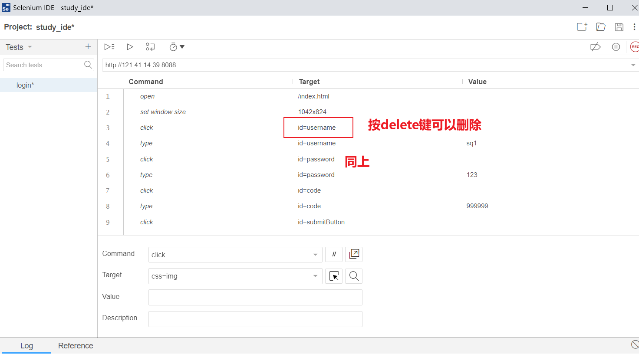This screenshot has height=364, width=639.
Task: Focus the Search tests field
Action: [x=43, y=65]
